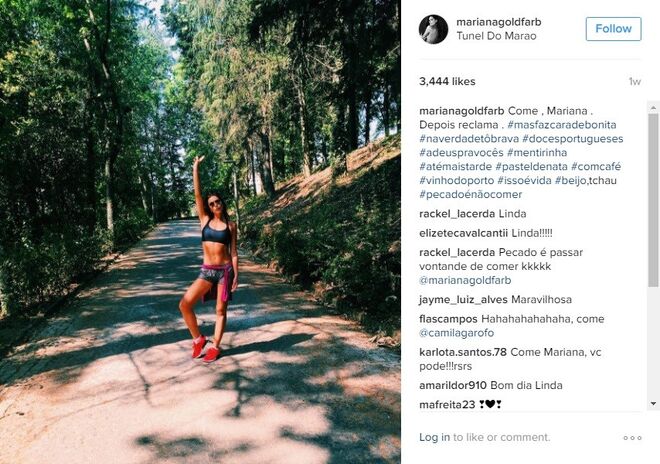This screenshot has width=660, height=464.
Task: Click the scrollbar up arrow in comments
Action: pyautogui.click(x=653, y=108)
